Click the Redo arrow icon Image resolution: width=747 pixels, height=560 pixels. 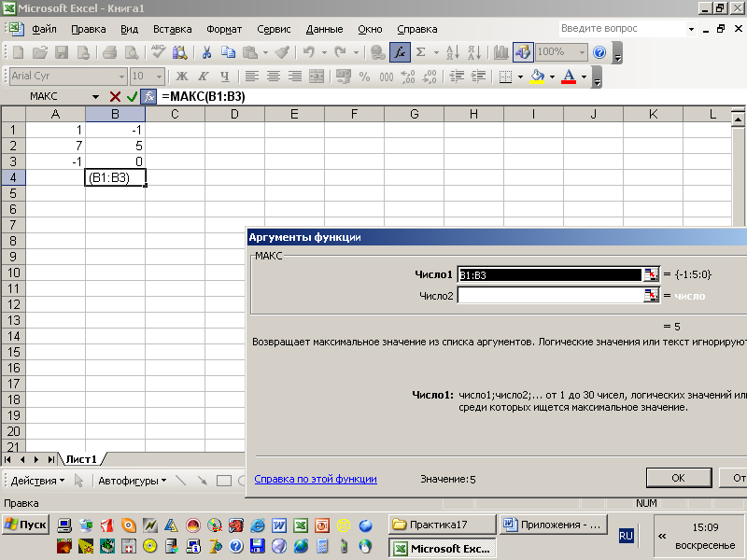click(340, 52)
